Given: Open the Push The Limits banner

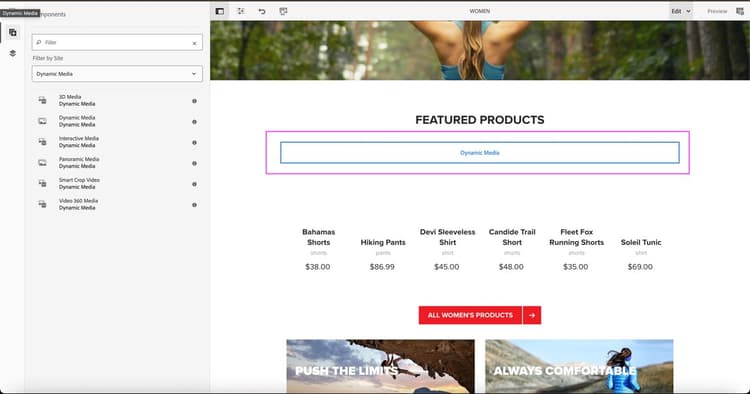Looking at the screenshot, I should pos(381,366).
